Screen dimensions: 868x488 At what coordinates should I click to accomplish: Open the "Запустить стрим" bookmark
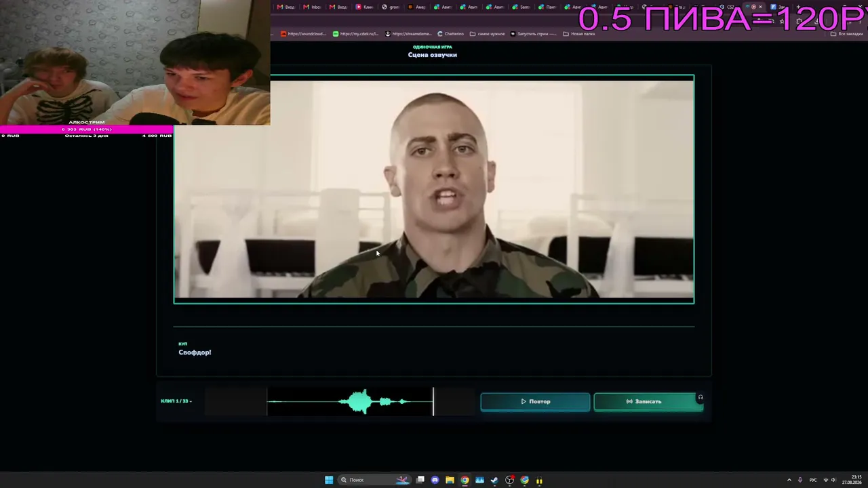[534, 34]
